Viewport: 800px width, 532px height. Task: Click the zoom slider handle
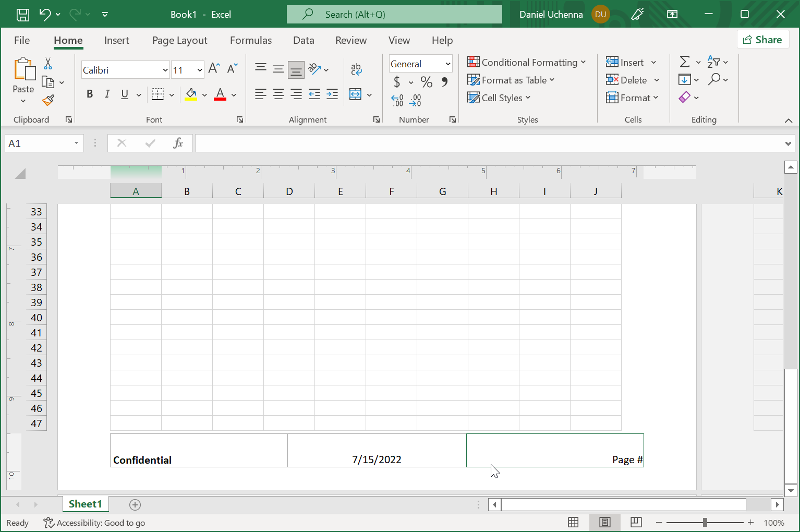705,522
